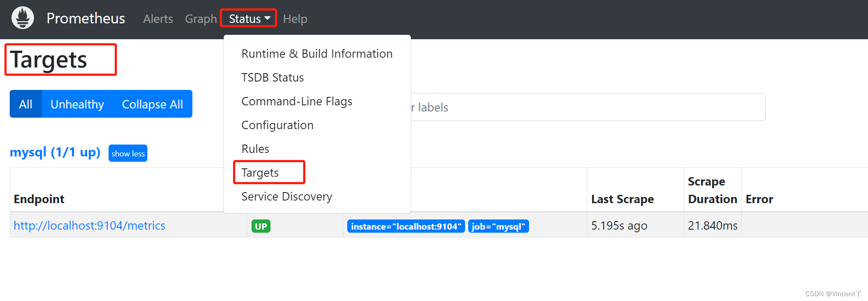Image resolution: width=868 pixels, height=301 pixels.
Task: Click the mysql (1/1 up) heading link
Action: (55, 152)
